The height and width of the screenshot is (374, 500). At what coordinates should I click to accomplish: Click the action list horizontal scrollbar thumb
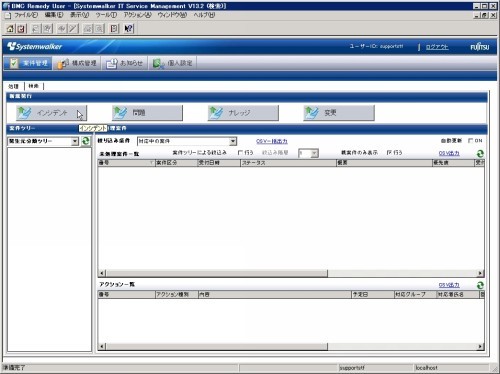pyautogui.click(x=217, y=347)
